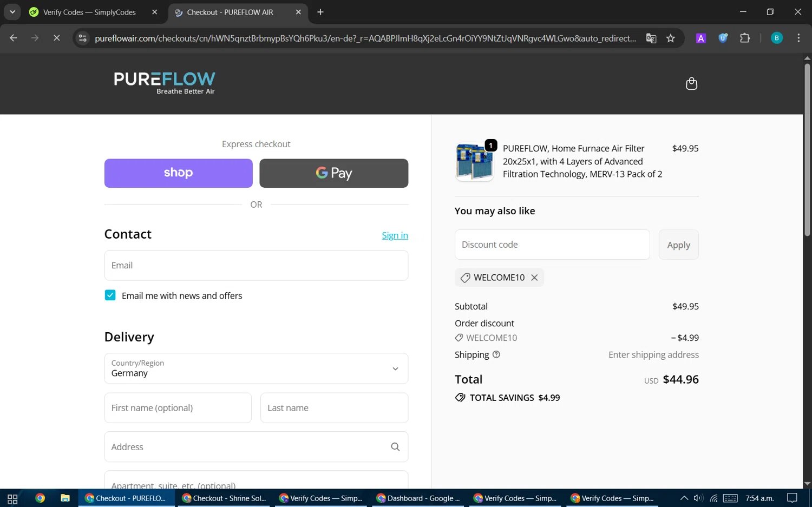Click the scrollbar down arrow
This screenshot has width=812, height=507.
pos(807,484)
